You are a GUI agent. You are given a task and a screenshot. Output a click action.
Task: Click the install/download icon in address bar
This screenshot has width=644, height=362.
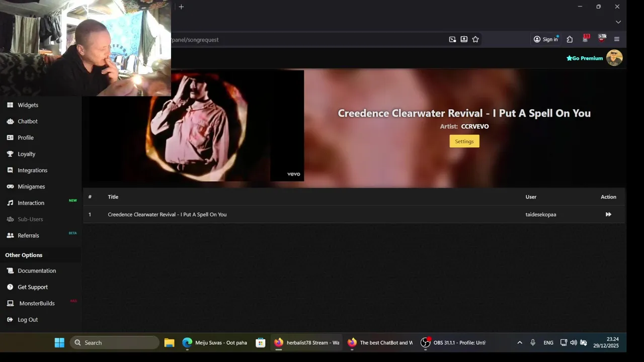pyautogui.click(x=464, y=39)
